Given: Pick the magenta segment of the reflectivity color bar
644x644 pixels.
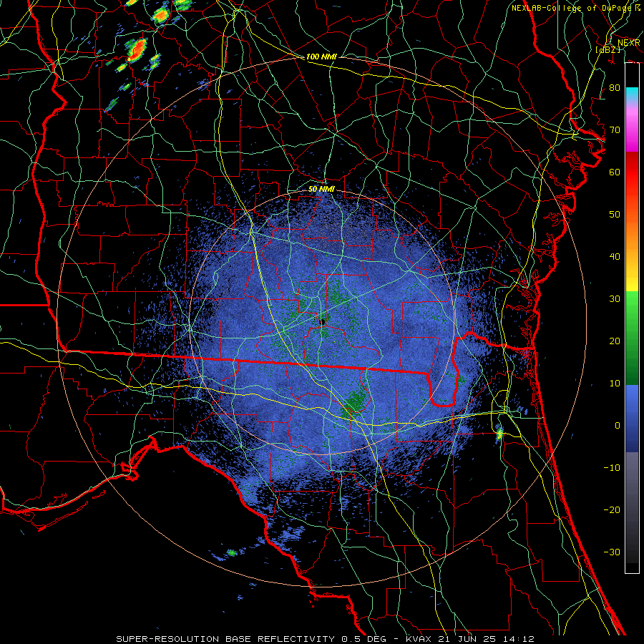Looking at the screenshot, I should pyautogui.click(x=632, y=132).
